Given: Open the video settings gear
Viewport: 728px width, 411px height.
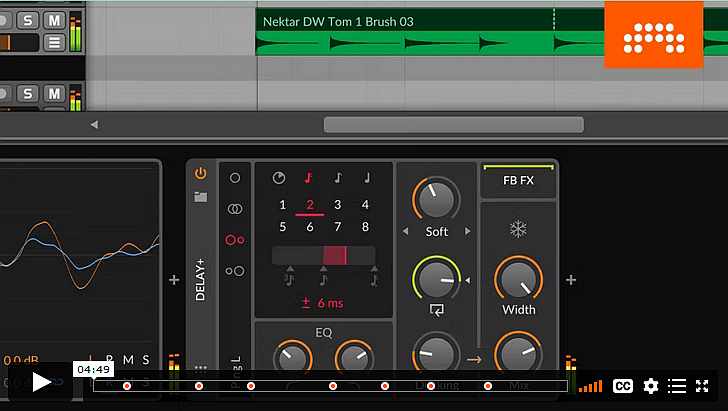Looking at the screenshot, I should (x=650, y=386).
